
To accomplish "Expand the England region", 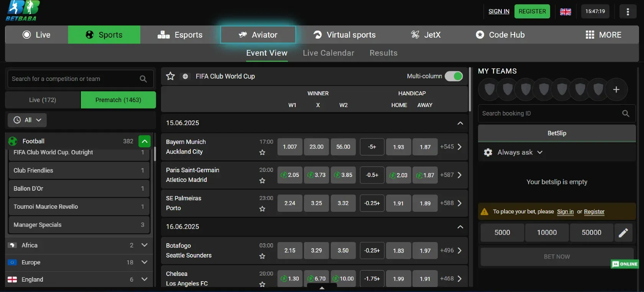I will click(x=145, y=279).
